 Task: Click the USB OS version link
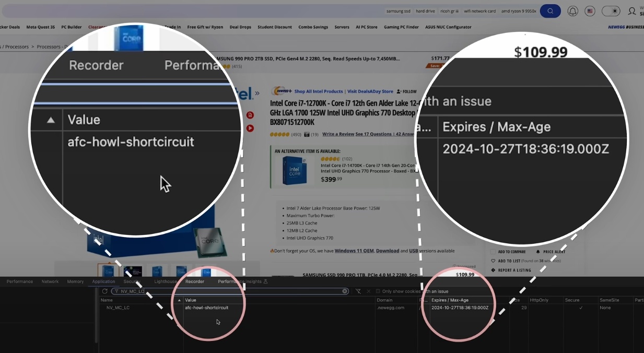414,251
